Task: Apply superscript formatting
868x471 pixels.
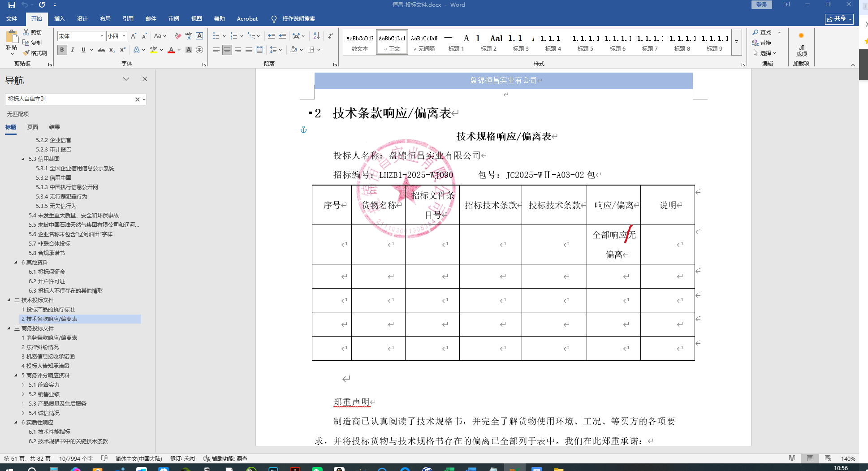Action: tap(123, 50)
